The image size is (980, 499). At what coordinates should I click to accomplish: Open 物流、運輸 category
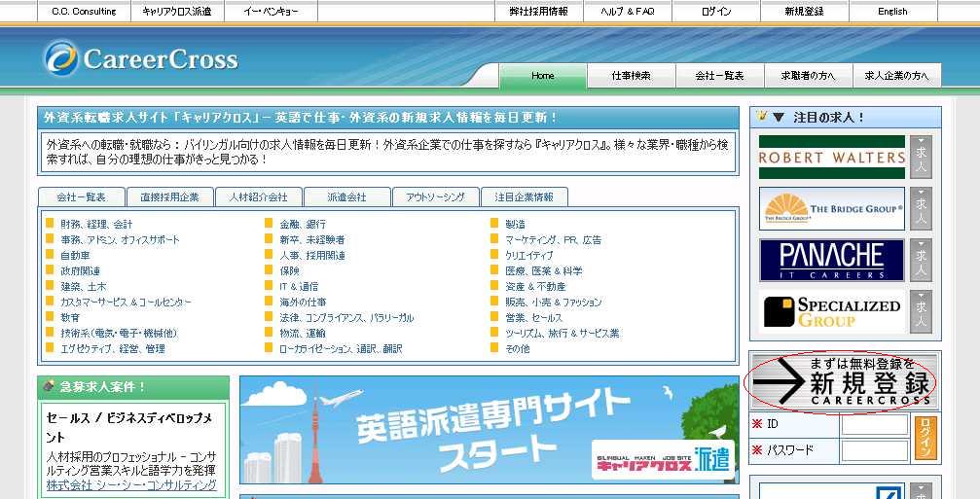(303, 334)
